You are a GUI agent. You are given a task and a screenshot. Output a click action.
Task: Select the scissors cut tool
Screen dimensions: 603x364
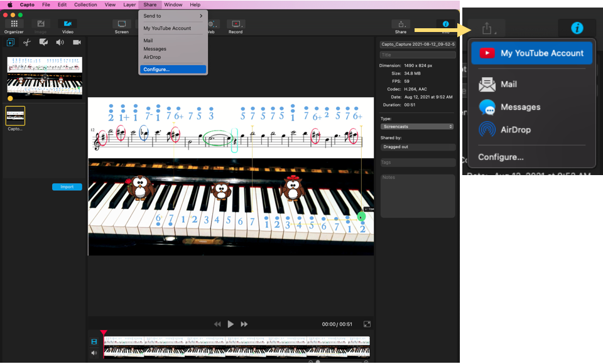[x=27, y=43]
